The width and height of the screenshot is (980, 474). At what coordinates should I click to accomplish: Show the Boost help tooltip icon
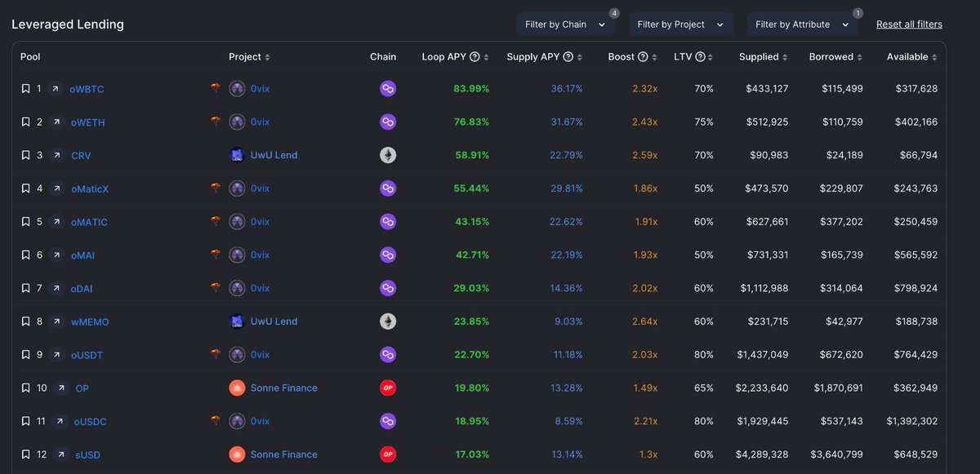point(643,57)
